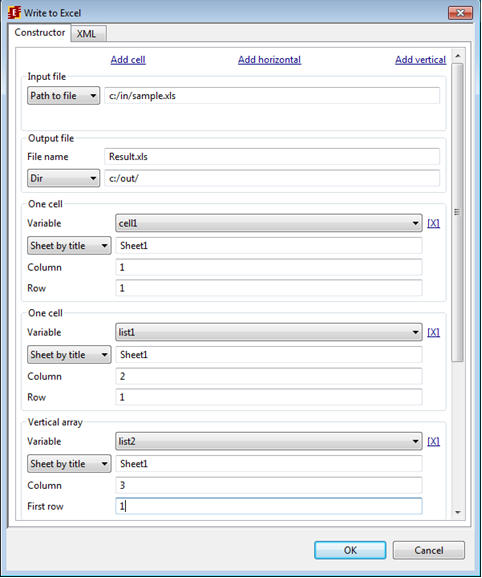This screenshot has height=578, width=482.
Task: Open Sheet by title dropdown for cell1
Action: [x=69, y=246]
